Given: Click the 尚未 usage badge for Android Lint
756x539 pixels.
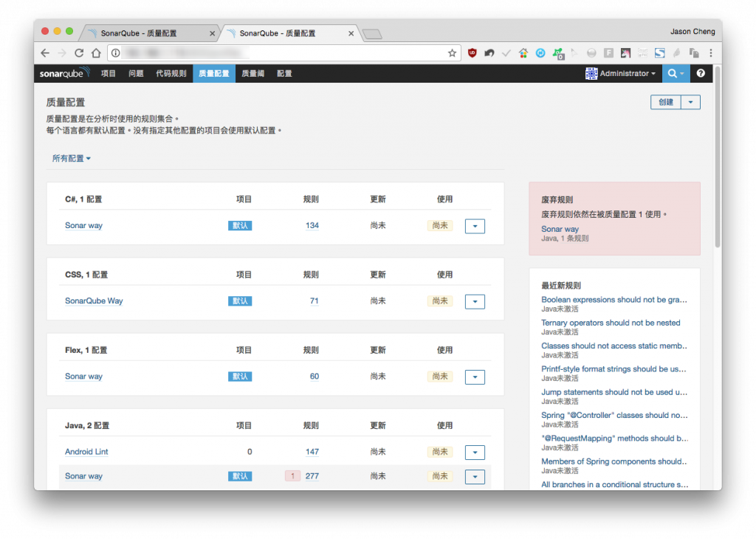Looking at the screenshot, I should pos(440,452).
